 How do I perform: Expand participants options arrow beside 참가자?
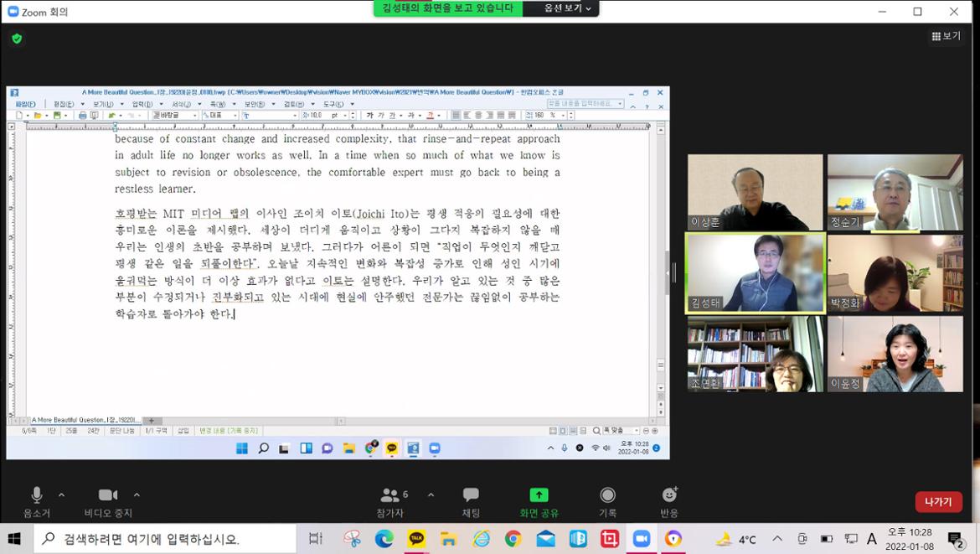click(x=431, y=494)
